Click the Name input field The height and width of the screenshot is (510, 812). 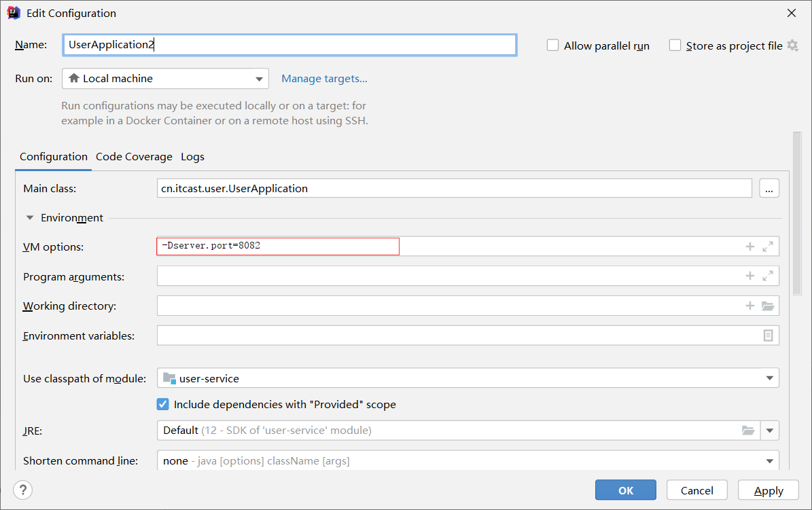(x=289, y=45)
